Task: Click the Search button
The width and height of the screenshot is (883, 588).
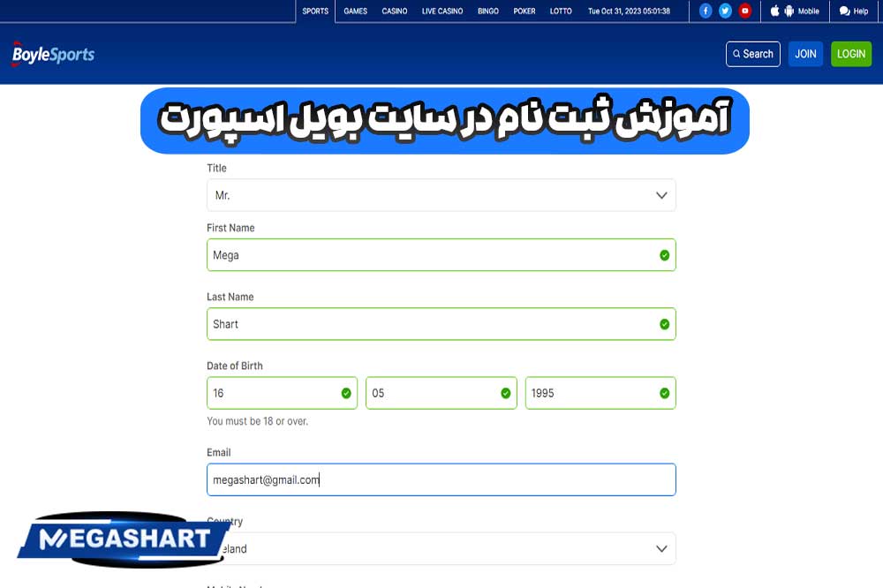Action: coord(753,54)
